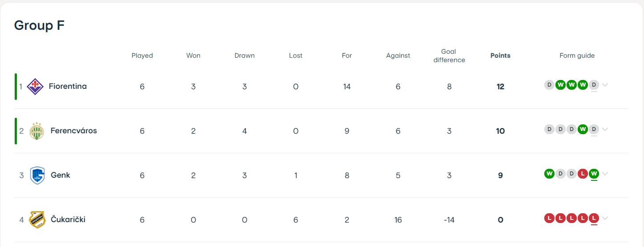Click the Genk club logo
Screen dimensions: 644x247
tap(37, 175)
